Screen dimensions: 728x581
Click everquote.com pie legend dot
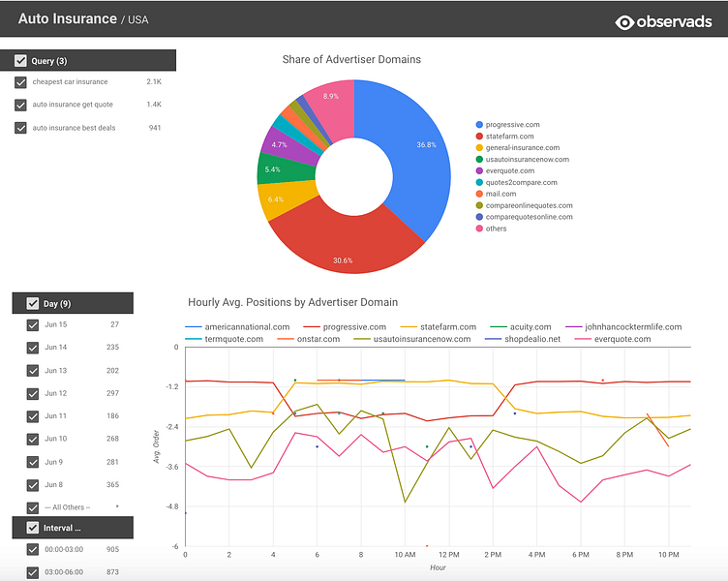coord(479,170)
